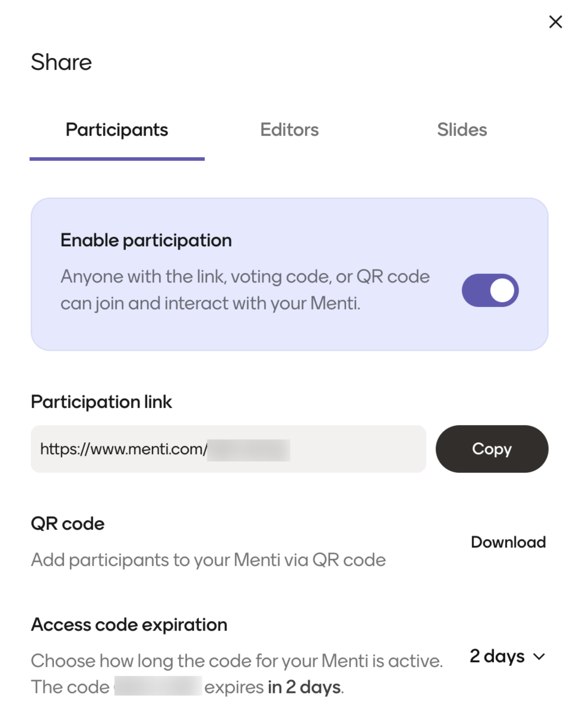Click the QR code section heading
The height and width of the screenshot is (728, 576).
68,524
